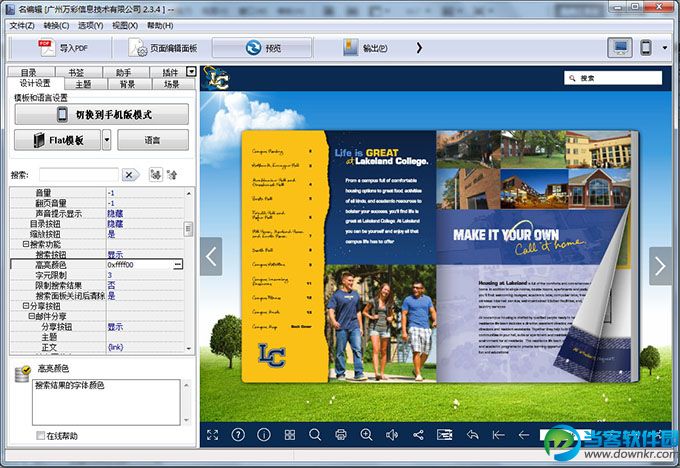
Task: Click the share icon
Action: point(418,435)
